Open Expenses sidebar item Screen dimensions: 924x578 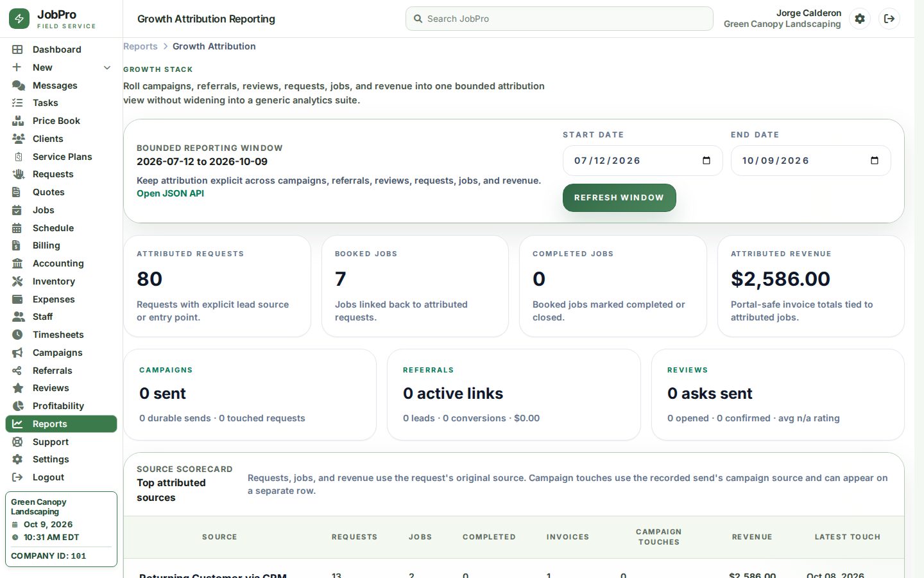[61, 299]
